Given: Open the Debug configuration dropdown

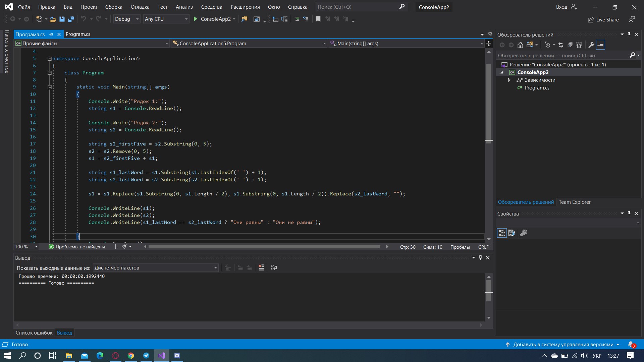Looking at the screenshot, I should pyautogui.click(x=126, y=19).
